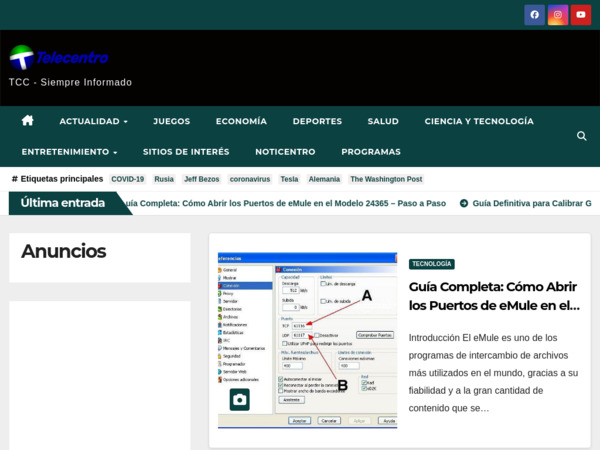This screenshot has width=600, height=450.
Task: Select the COVID-19 tag
Action: point(127,179)
